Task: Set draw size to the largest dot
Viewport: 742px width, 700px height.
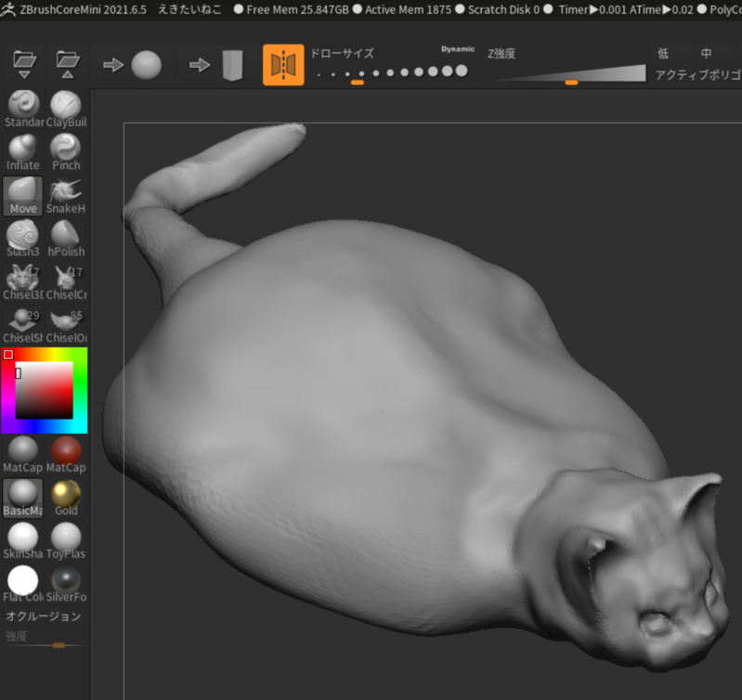Action: click(x=462, y=71)
